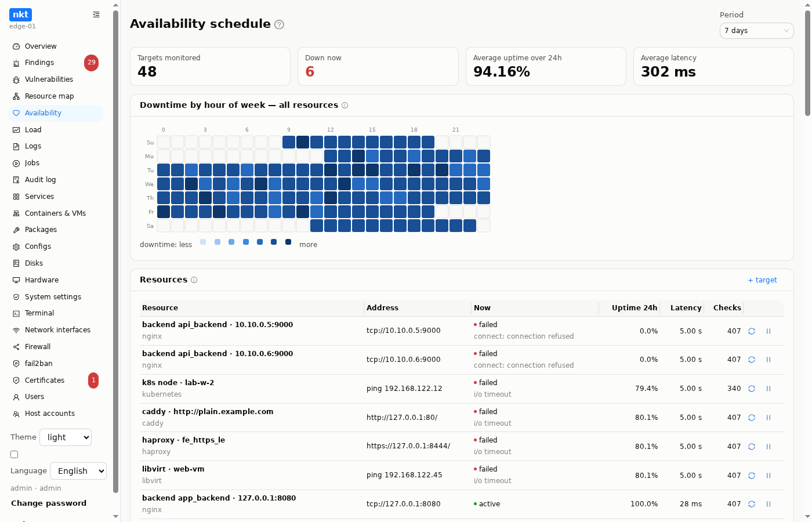Click the lightest downtime legend swatch

pos(203,242)
